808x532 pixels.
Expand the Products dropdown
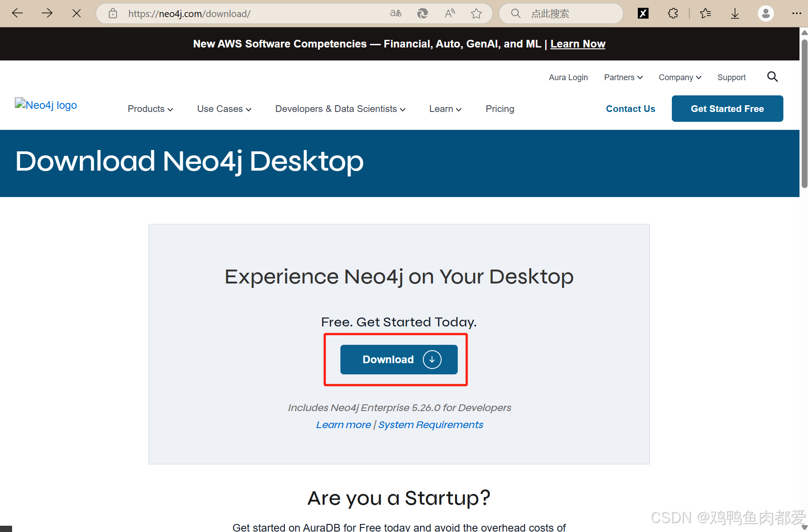coord(150,108)
